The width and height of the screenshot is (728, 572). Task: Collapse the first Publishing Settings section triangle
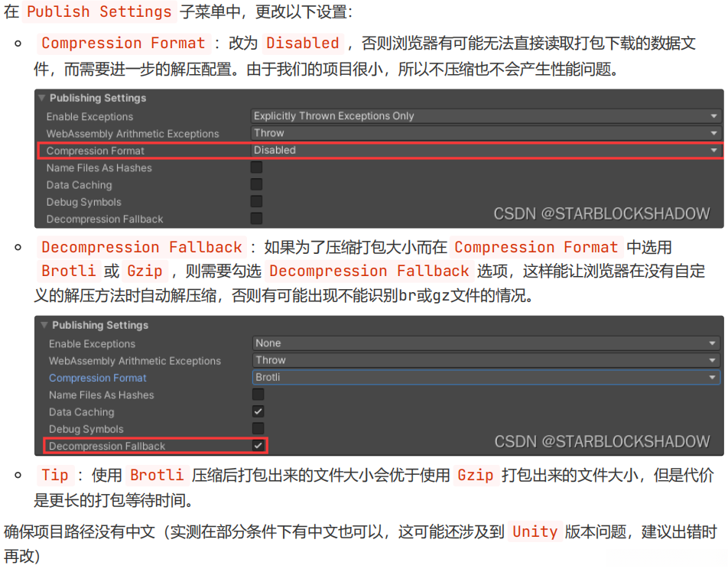pyautogui.click(x=42, y=98)
